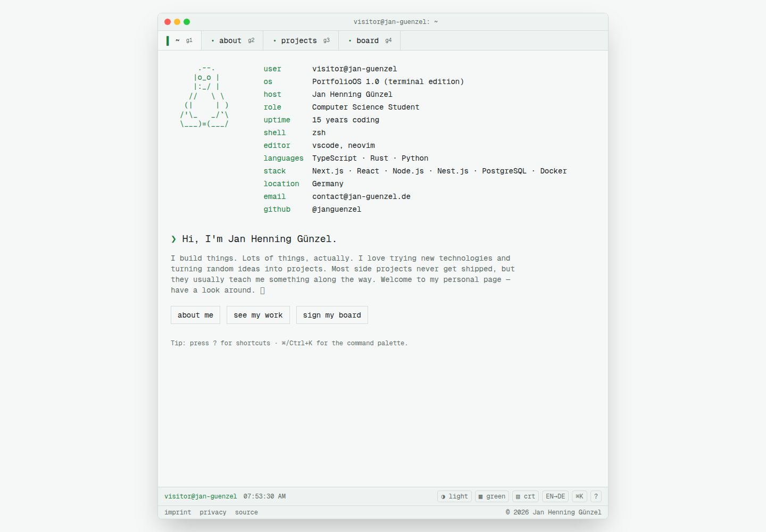
Task: Click the red window dot
Action: tap(168, 22)
